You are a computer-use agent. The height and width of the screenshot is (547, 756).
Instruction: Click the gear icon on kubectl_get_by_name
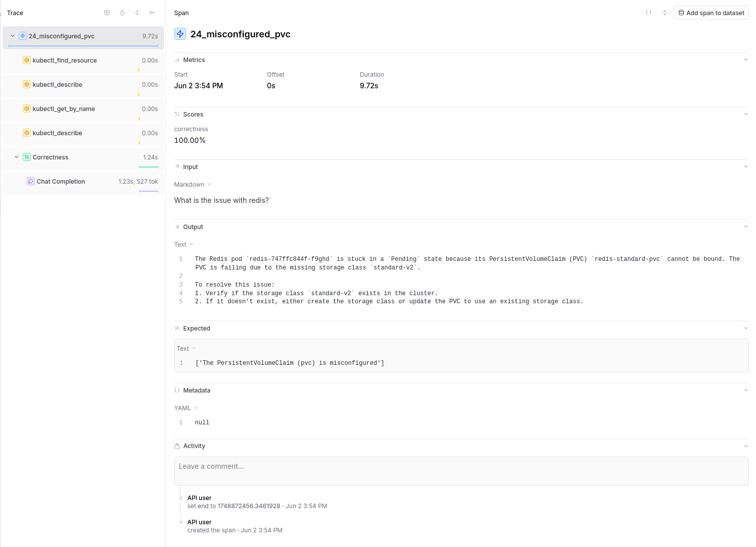27,108
